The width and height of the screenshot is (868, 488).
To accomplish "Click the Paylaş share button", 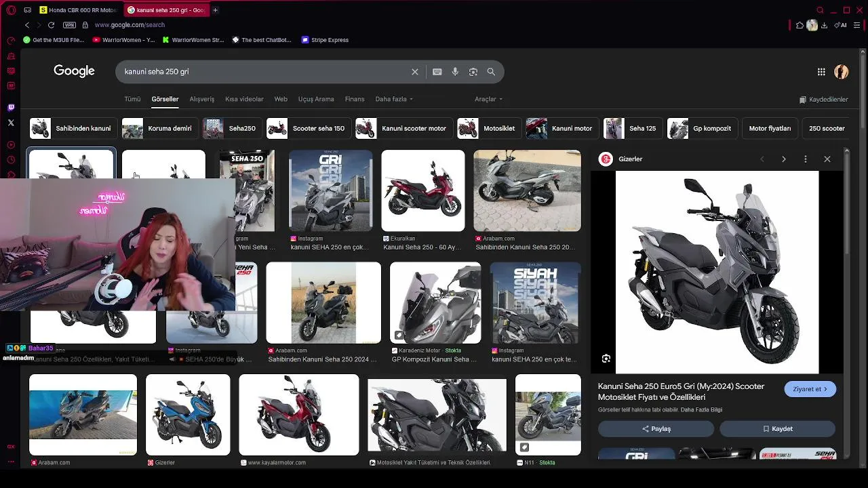I will pos(656,428).
